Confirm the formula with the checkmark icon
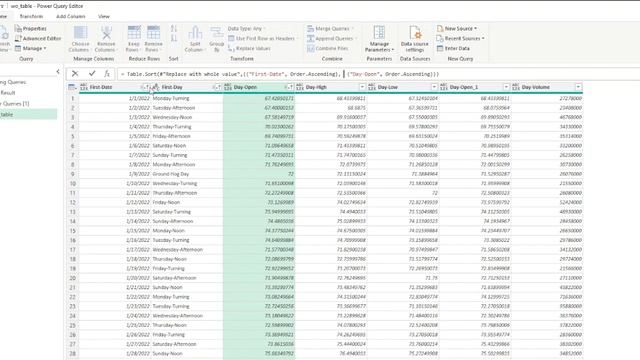This screenshot has width=640, height=360. [92, 73]
